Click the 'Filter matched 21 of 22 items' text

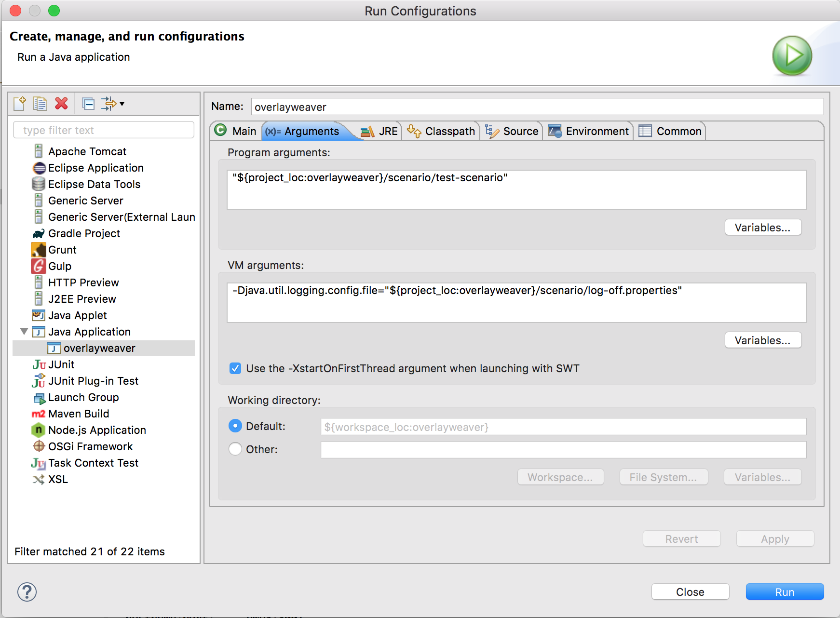pyautogui.click(x=90, y=551)
